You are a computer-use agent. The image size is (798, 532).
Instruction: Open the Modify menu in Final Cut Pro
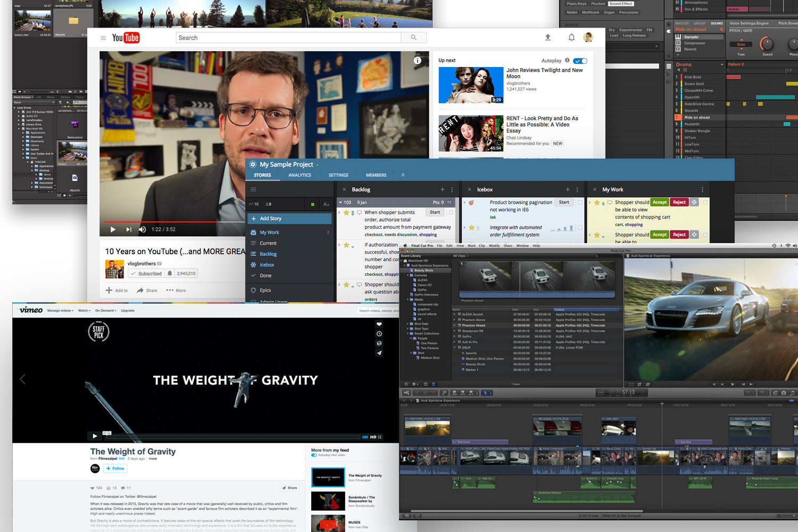(x=494, y=246)
